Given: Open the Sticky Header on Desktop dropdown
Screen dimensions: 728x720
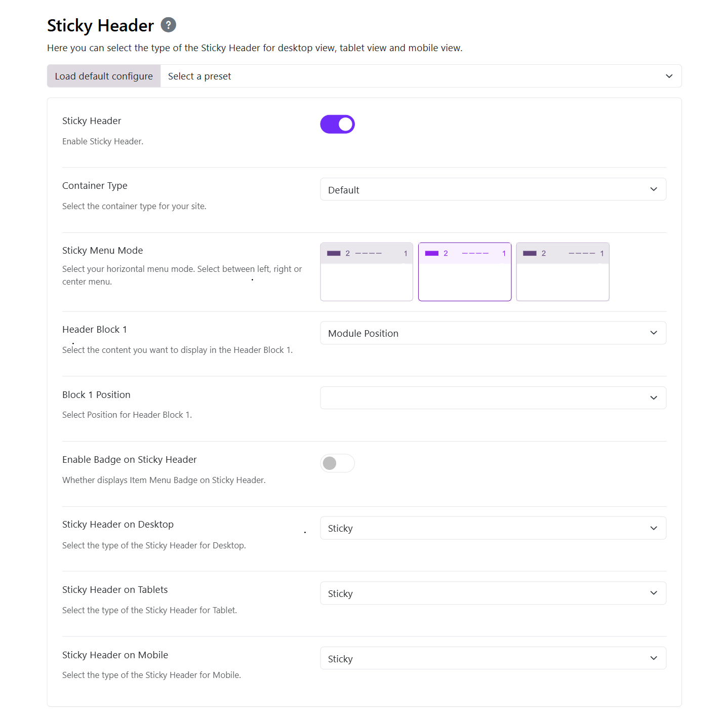Looking at the screenshot, I should coord(493,528).
